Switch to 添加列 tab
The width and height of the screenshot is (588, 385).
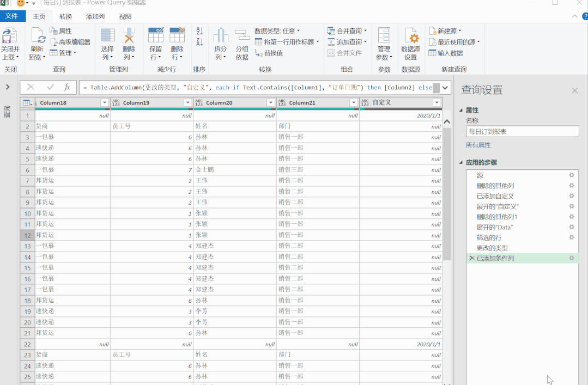point(95,16)
